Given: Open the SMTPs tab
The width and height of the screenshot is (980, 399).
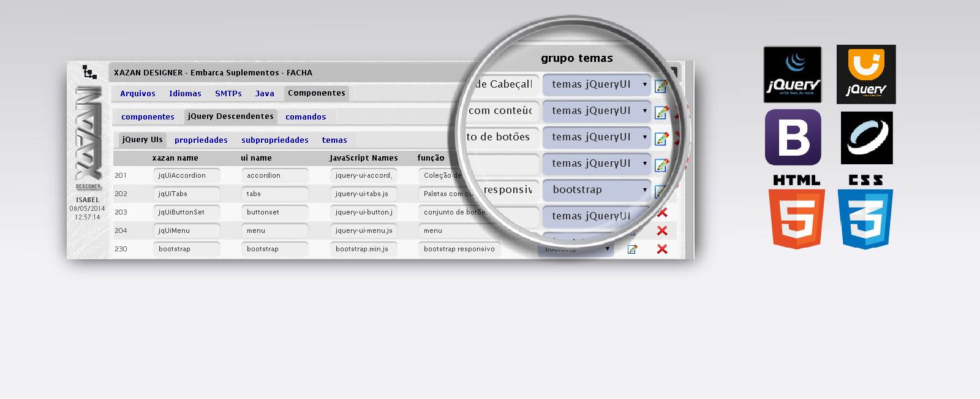Looking at the screenshot, I should (228, 94).
